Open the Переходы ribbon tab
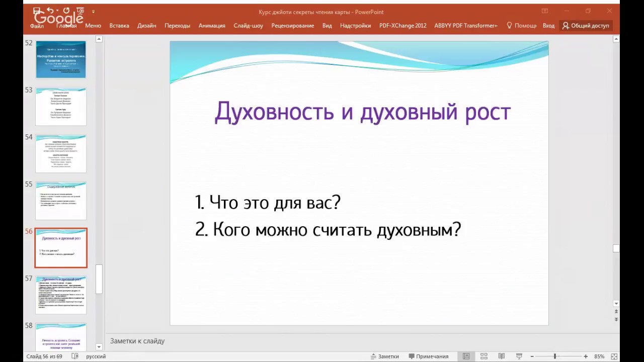Screen dimensions: 644x362 [178, 26]
